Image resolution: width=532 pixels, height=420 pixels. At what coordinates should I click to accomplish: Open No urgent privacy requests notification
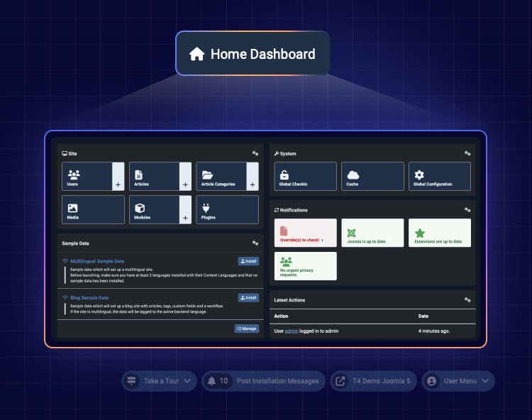click(305, 265)
